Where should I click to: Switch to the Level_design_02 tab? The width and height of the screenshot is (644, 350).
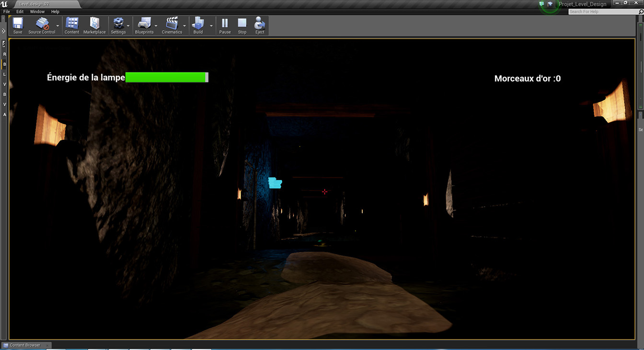click(x=34, y=4)
